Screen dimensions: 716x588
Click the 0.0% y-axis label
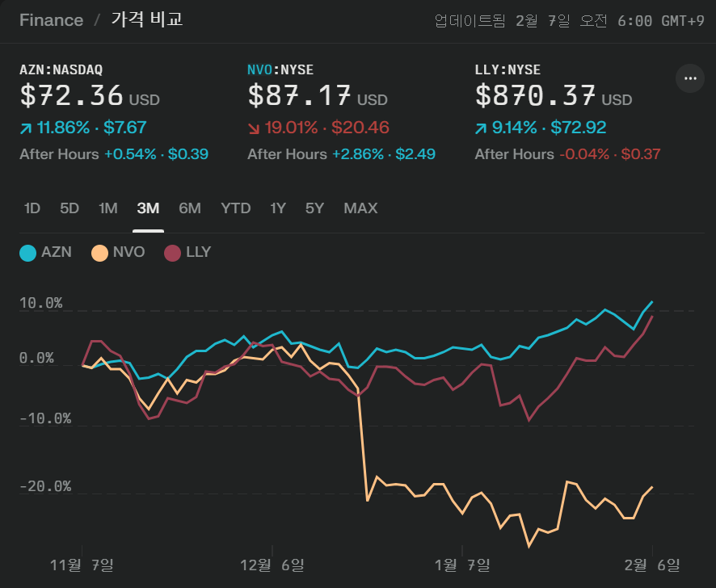pos(36,359)
